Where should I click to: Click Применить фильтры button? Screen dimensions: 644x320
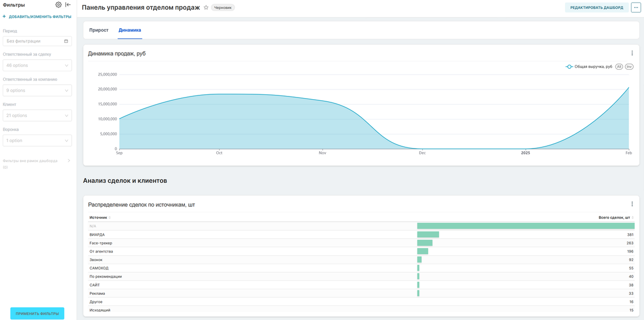[x=38, y=313]
